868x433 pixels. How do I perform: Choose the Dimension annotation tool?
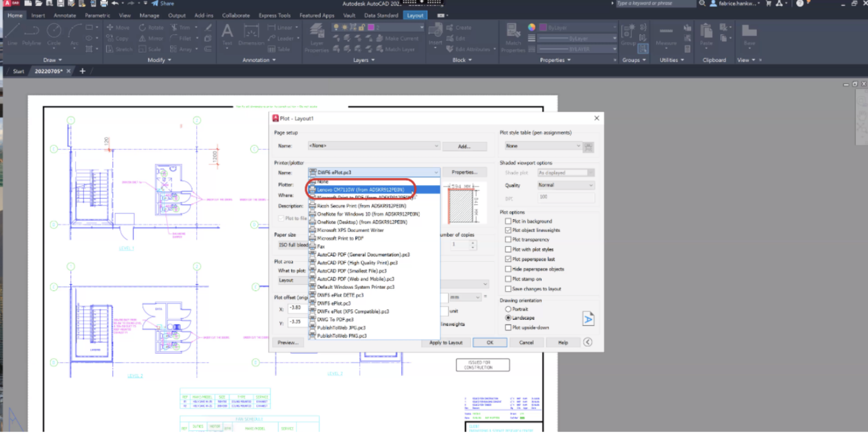coord(251,34)
